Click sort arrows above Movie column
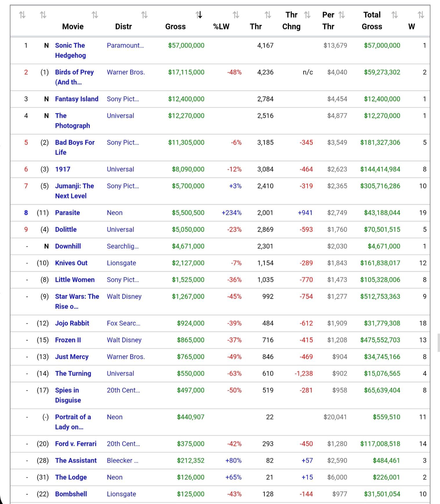The width and height of the screenshot is (440, 504). [95, 14]
